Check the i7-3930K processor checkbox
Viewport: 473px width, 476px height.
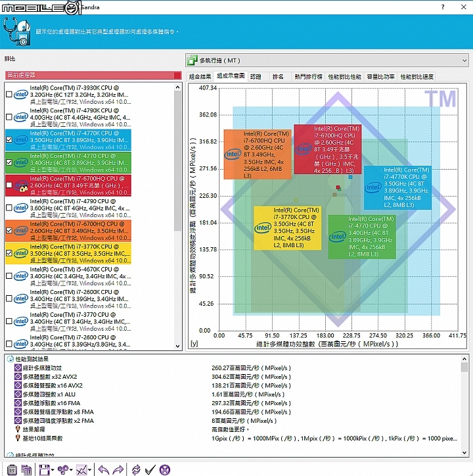[x=9, y=95]
